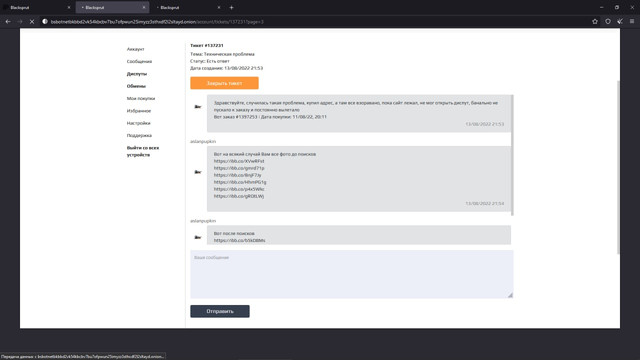Open Мои покупки in the sidebar
This screenshot has width=640, height=360.
[141, 98]
